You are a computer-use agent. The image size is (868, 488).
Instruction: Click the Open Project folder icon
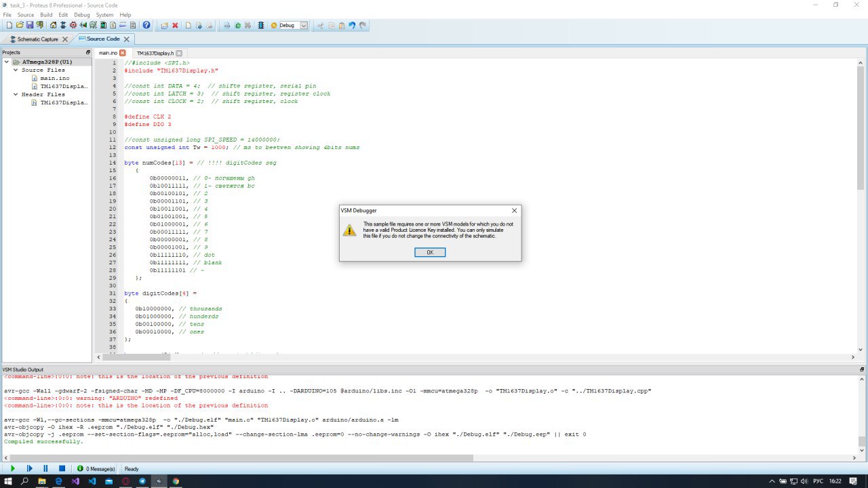20,25
